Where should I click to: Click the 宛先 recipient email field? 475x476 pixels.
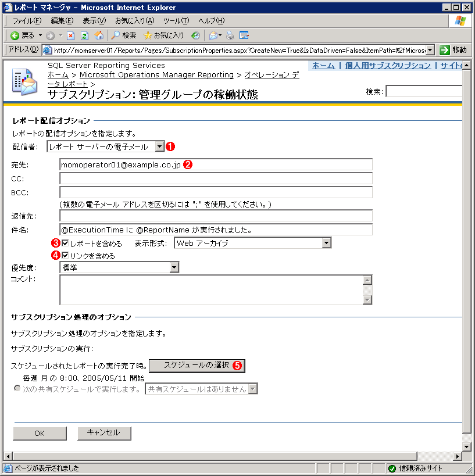(x=216, y=164)
